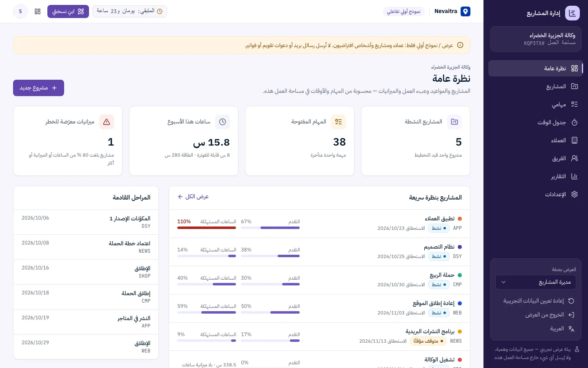Expand the مديرة المشاريع role dropdown

(535, 282)
